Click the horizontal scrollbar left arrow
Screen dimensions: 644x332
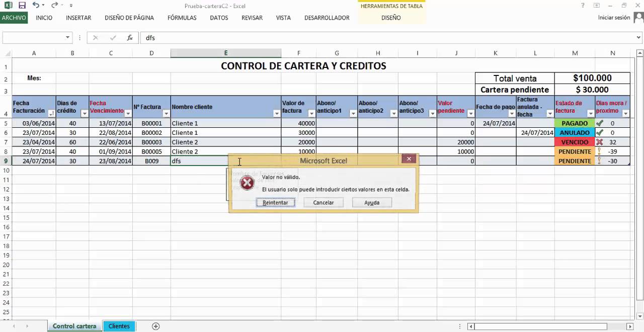coord(471,326)
